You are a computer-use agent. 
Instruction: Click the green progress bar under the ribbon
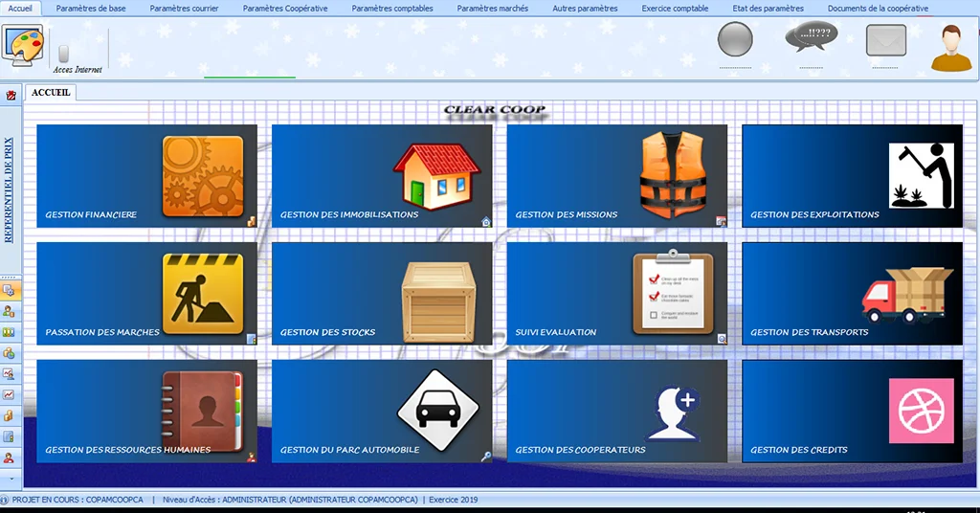pos(250,78)
